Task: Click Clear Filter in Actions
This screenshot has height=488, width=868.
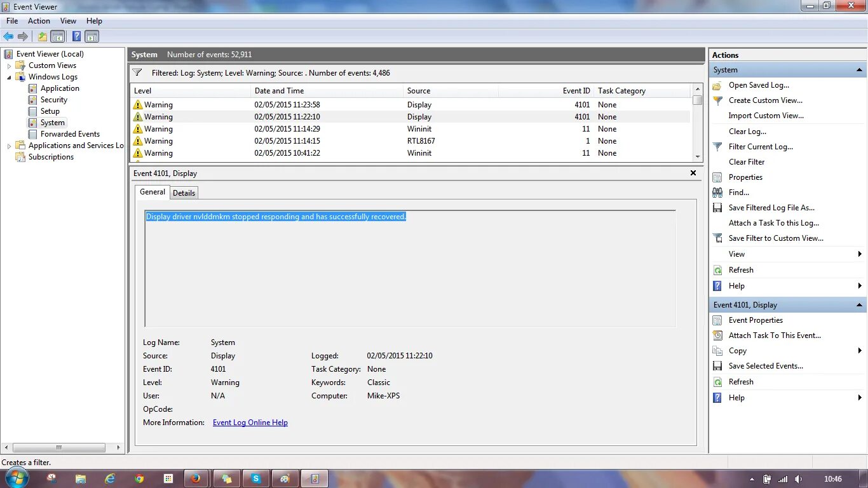Action: click(747, 162)
